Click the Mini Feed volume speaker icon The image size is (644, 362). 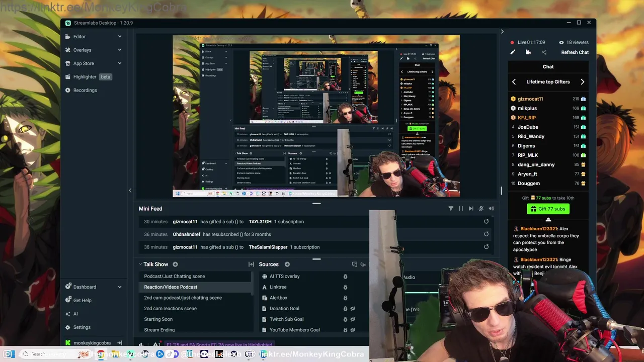491,209
